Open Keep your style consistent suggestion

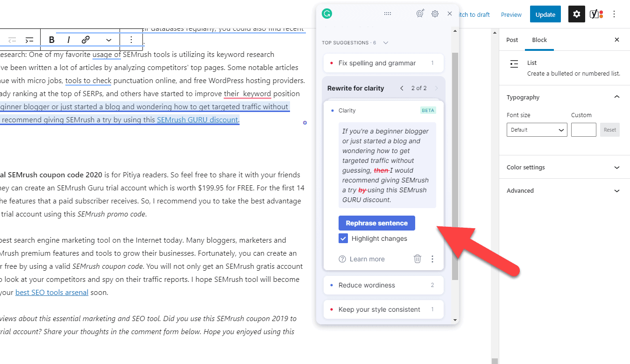pos(383,309)
